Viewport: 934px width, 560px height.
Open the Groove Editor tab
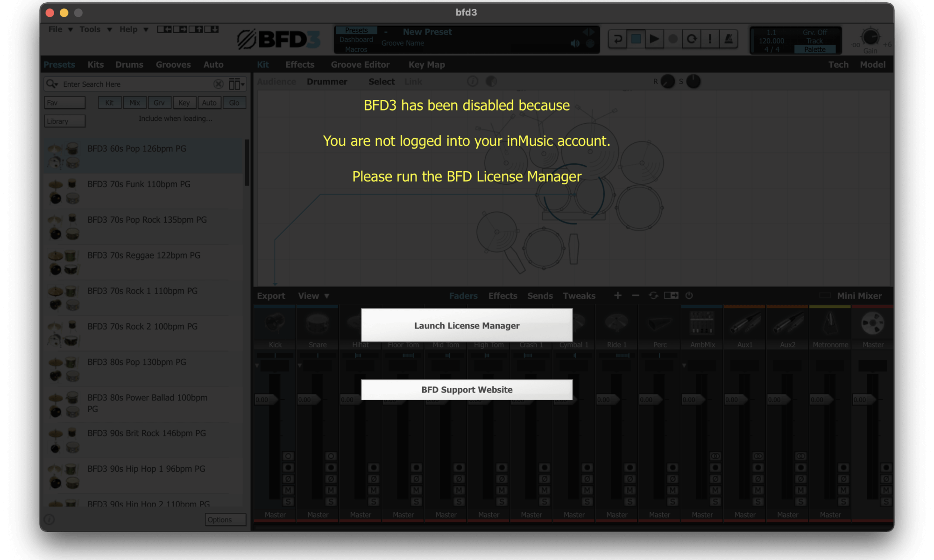(x=360, y=64)
